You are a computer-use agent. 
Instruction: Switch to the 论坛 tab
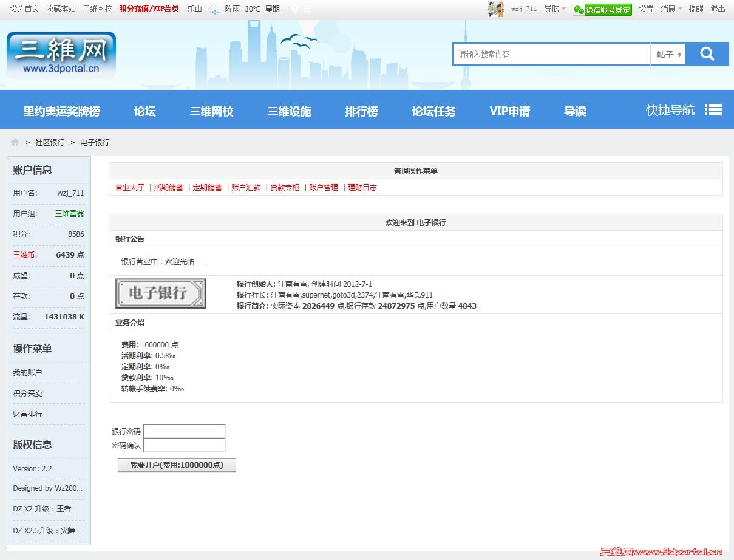[144, 110]
